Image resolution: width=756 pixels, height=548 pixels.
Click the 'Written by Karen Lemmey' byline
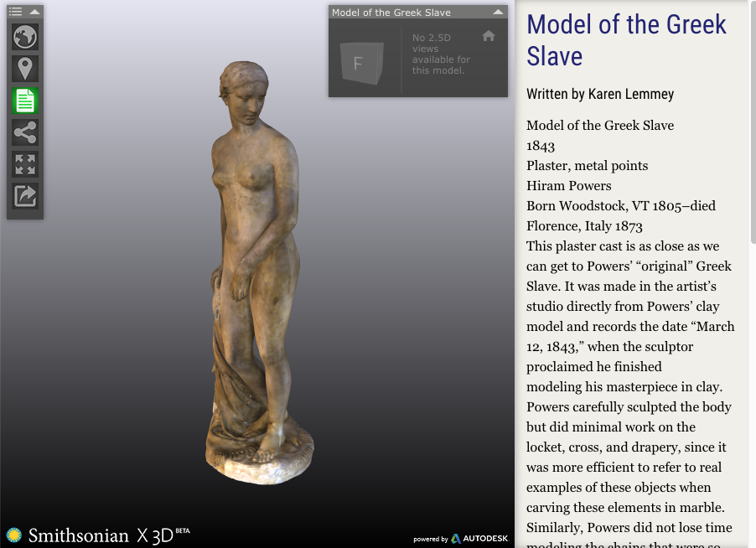600,94
